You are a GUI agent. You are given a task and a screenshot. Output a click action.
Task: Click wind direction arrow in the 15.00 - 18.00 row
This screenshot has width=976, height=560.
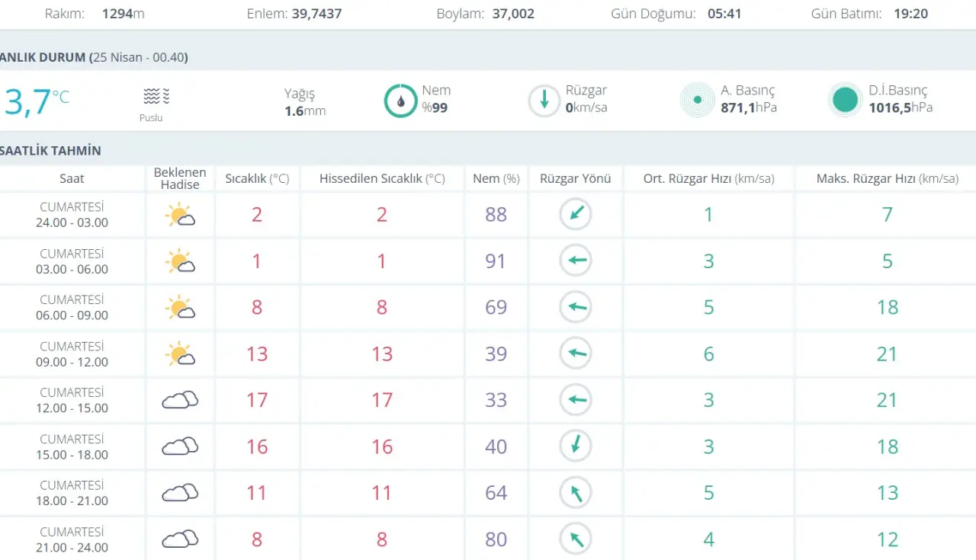point(576,446)
